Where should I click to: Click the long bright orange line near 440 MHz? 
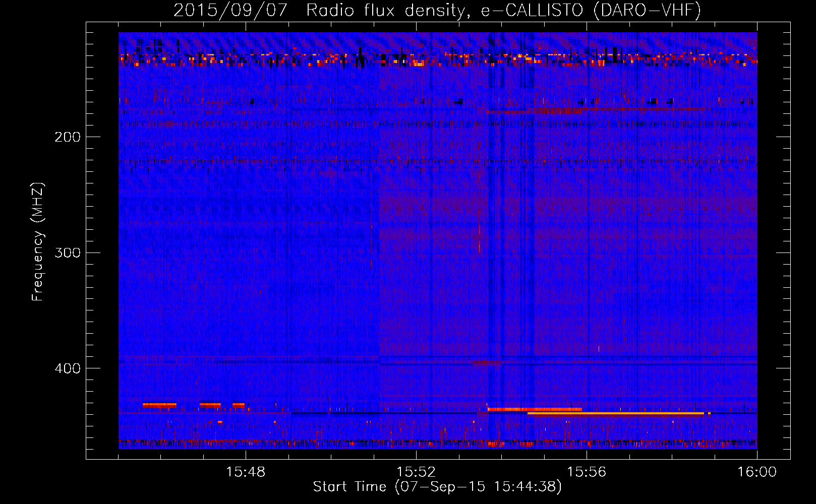tap(615, 414)
